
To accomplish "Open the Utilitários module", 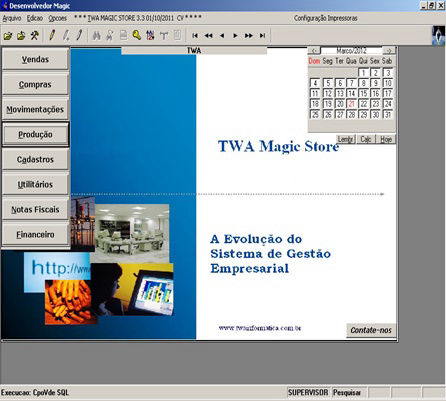I will pyautogui.click(x=35, y=184).
